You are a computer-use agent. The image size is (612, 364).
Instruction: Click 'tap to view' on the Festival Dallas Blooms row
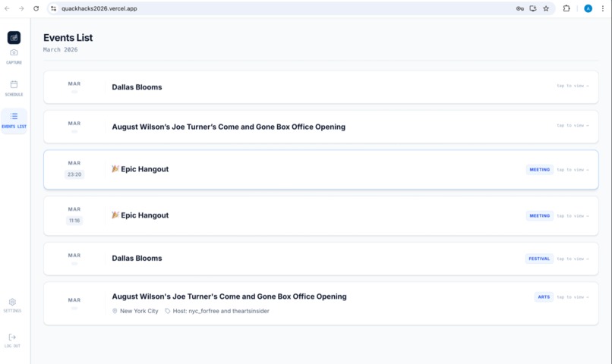pos(573,259)
